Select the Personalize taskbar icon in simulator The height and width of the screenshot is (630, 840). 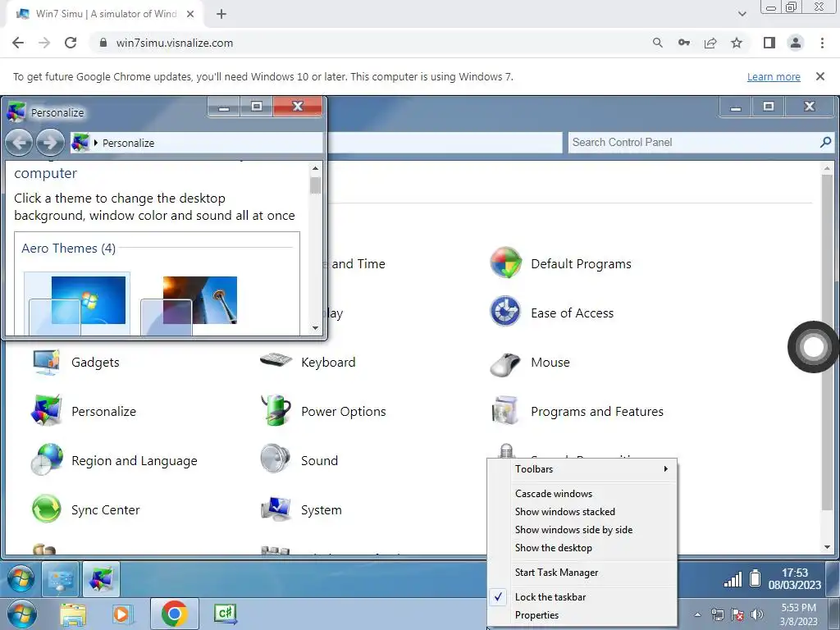(101, 579)
